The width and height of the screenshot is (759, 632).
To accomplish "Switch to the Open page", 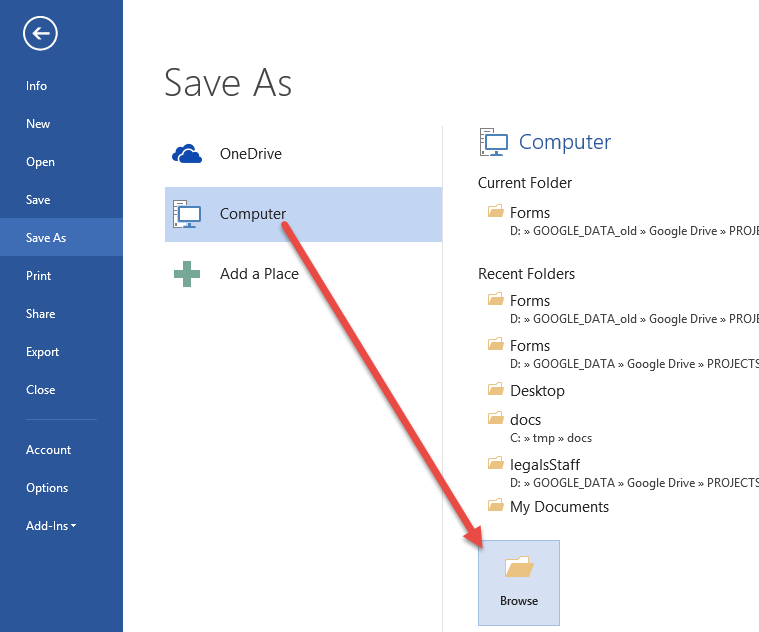I will [40, 162].
